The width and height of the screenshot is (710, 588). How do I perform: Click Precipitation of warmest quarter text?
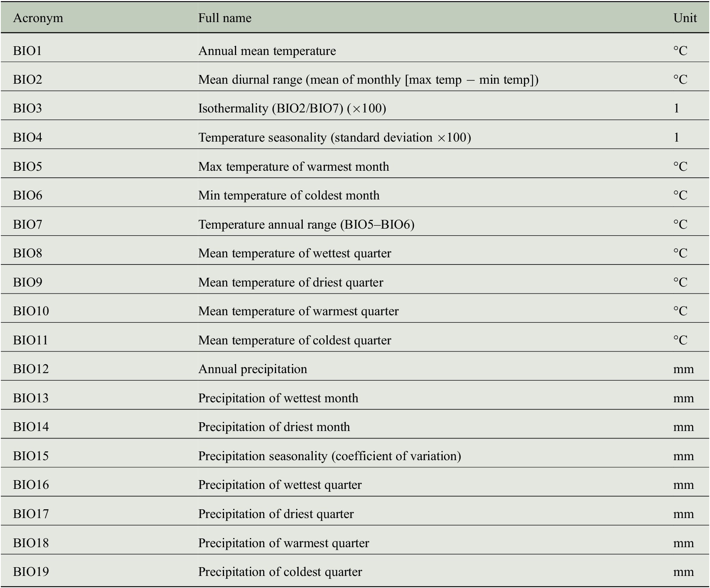(x=284, y=543)
